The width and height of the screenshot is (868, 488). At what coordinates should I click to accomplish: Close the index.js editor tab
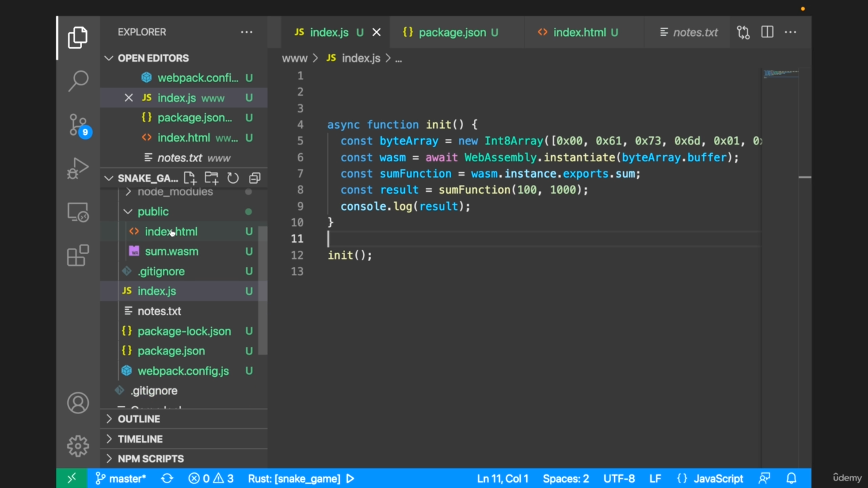coord(376,33)
